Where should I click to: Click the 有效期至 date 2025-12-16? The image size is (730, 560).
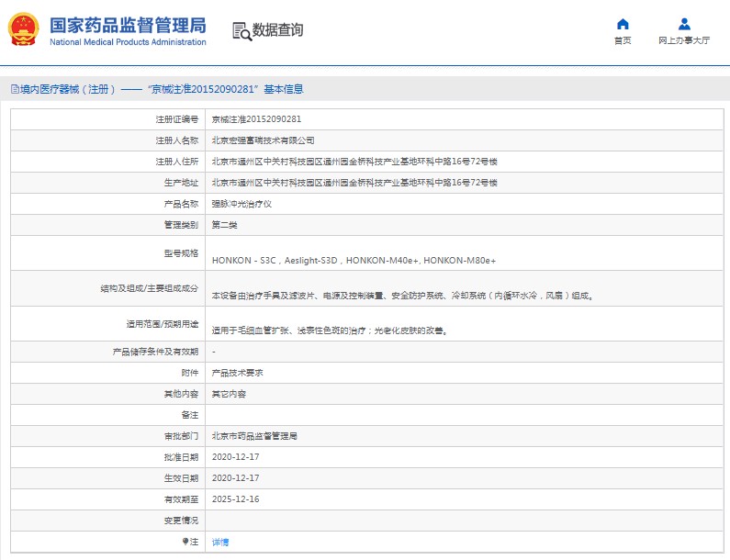tap(235, 499)
